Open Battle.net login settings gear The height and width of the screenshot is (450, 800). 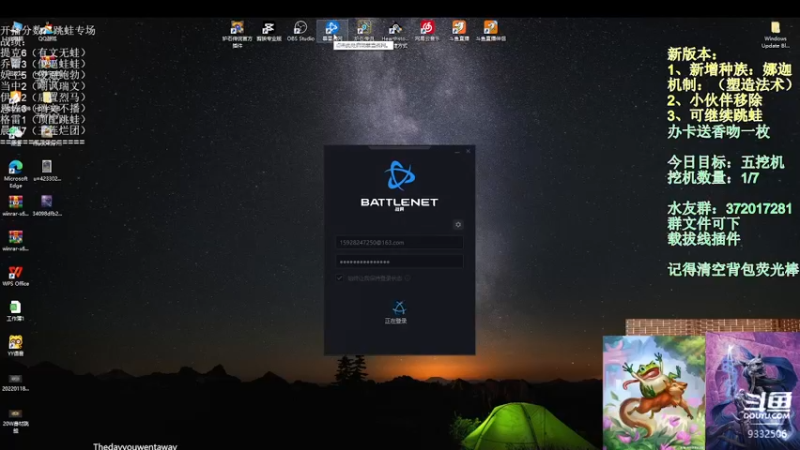pos(458,224)
